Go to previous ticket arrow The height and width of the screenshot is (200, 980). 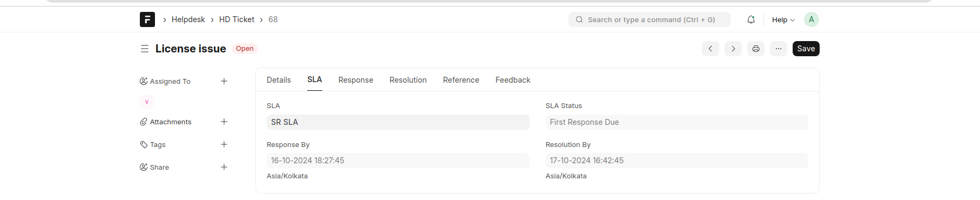point(711,49)
